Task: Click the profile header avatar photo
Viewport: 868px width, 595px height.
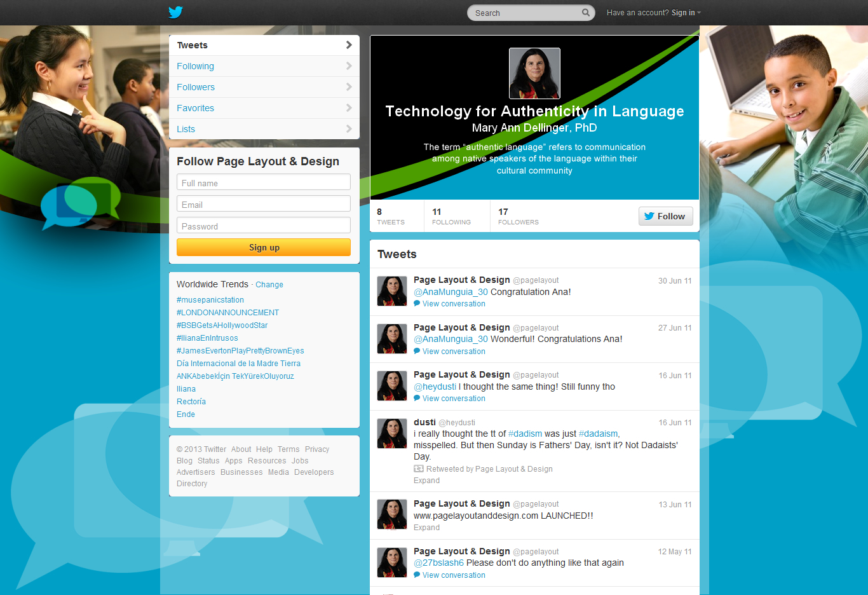Action: pyautogui.click(x=534, y=73)
